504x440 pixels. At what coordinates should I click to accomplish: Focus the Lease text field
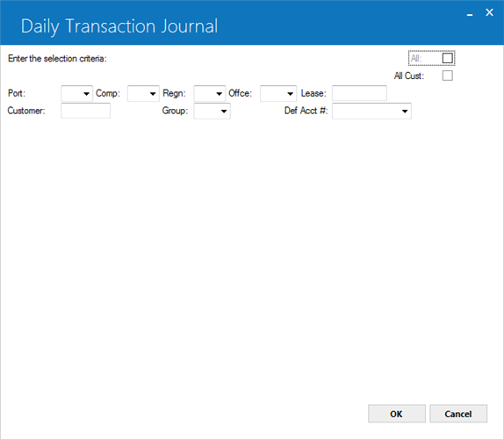coord(359,93)
